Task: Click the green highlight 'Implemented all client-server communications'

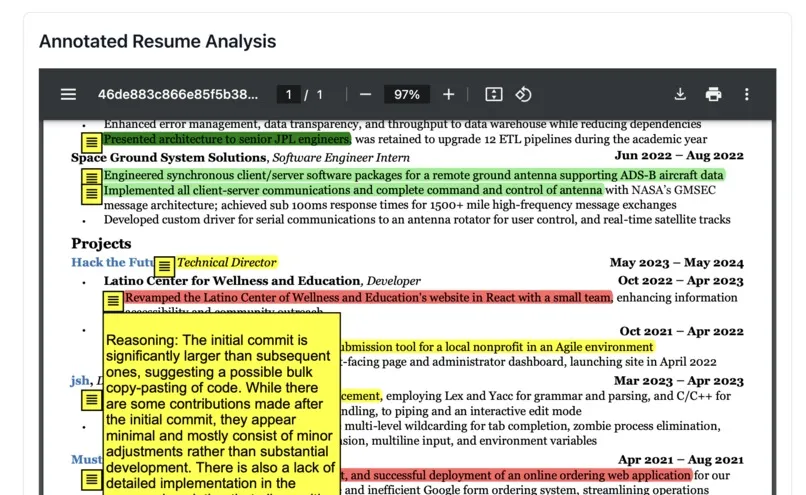Action: [x=353, y=190]
